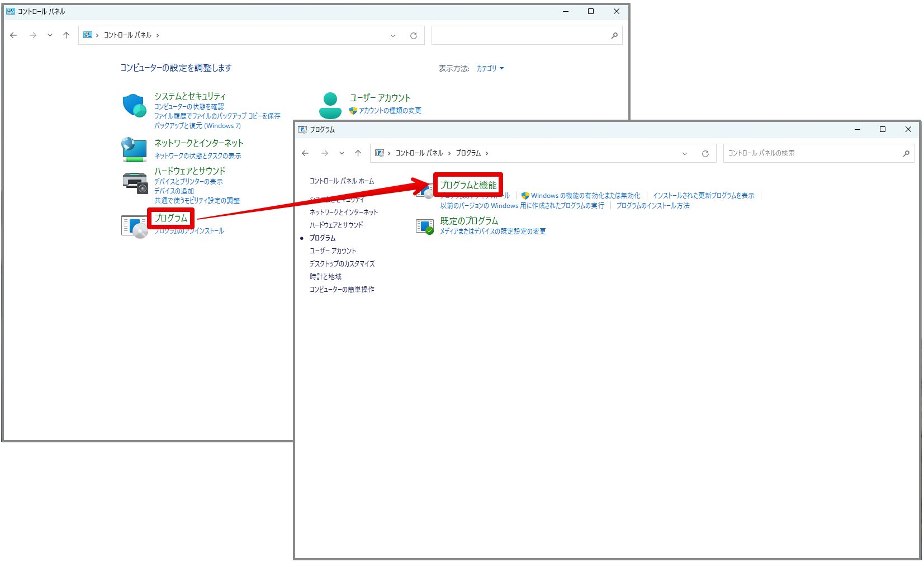This screenshot has height=562, width=924.
Task: Select ユーザー アカウント in sidebar
Action: coord(333,251)
